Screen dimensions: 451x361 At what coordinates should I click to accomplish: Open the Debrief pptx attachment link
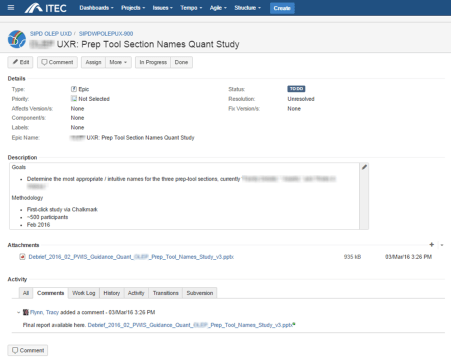pyautogui.click(x=131, y=257)
